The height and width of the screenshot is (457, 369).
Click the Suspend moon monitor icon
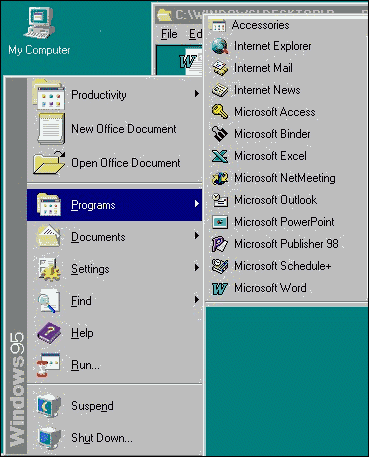pyautogui.click(x=49, y=406)
